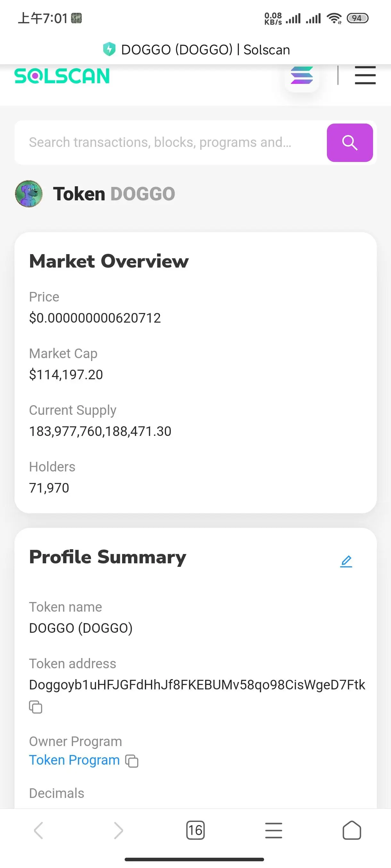Tap the DOGGO token avatar image
The image size is (391, 868).
pyautogui.click(x=29, y=194)
